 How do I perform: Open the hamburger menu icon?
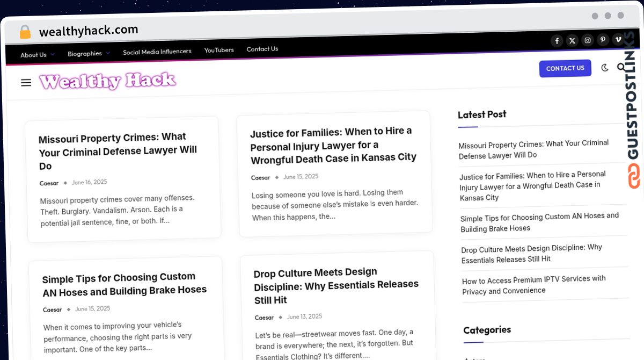26,83
